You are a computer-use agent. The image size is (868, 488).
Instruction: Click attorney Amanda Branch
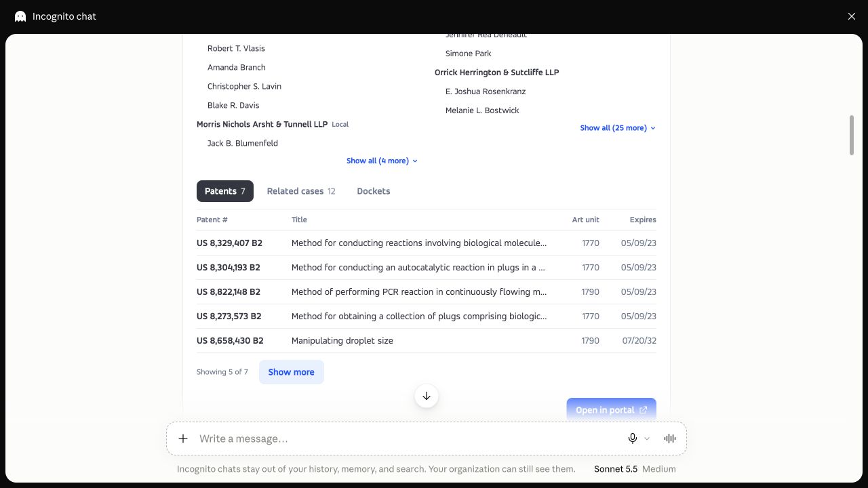[237, 67]
